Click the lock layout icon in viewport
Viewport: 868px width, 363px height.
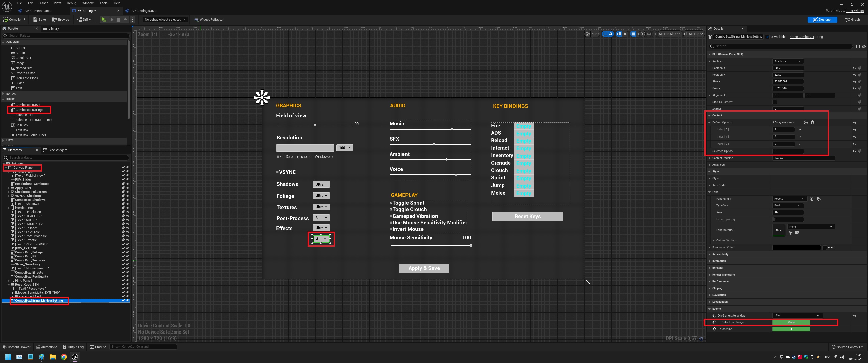click(611, 34)
